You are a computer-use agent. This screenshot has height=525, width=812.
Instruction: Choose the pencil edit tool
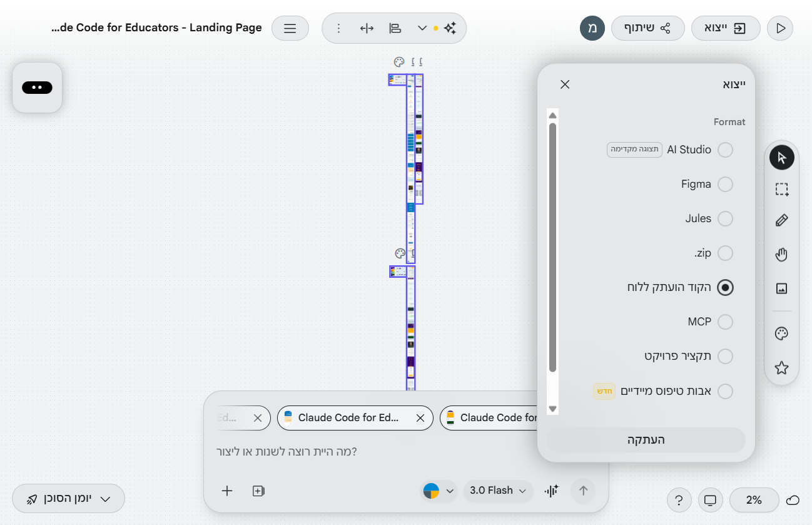[781, 220]
